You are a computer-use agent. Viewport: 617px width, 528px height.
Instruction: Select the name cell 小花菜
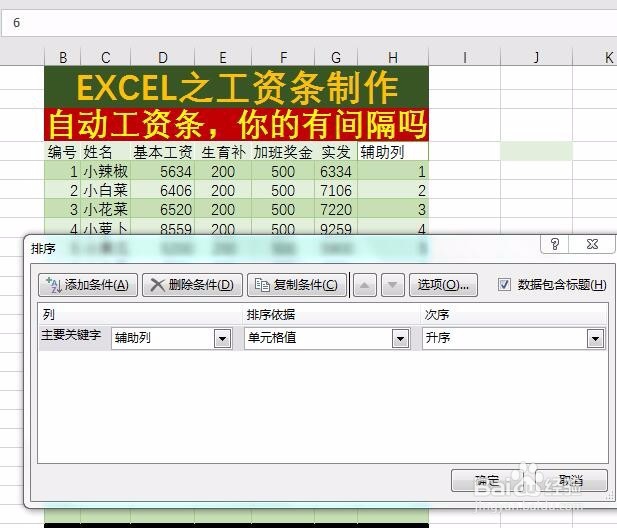(105, 209)
